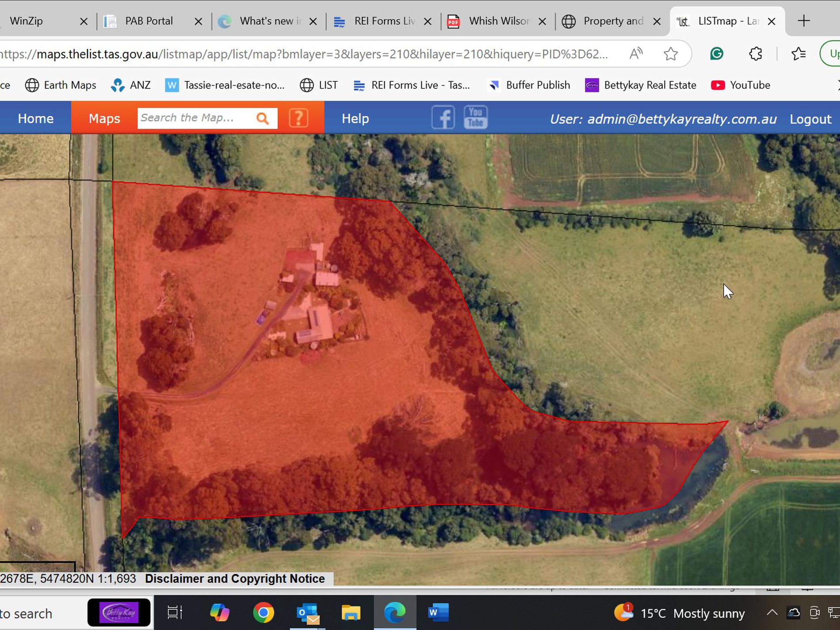840x630 pixels.
Task: Open the Betty Kay taskbar icon
Action: pyautogui.click(x=119, y=613)
